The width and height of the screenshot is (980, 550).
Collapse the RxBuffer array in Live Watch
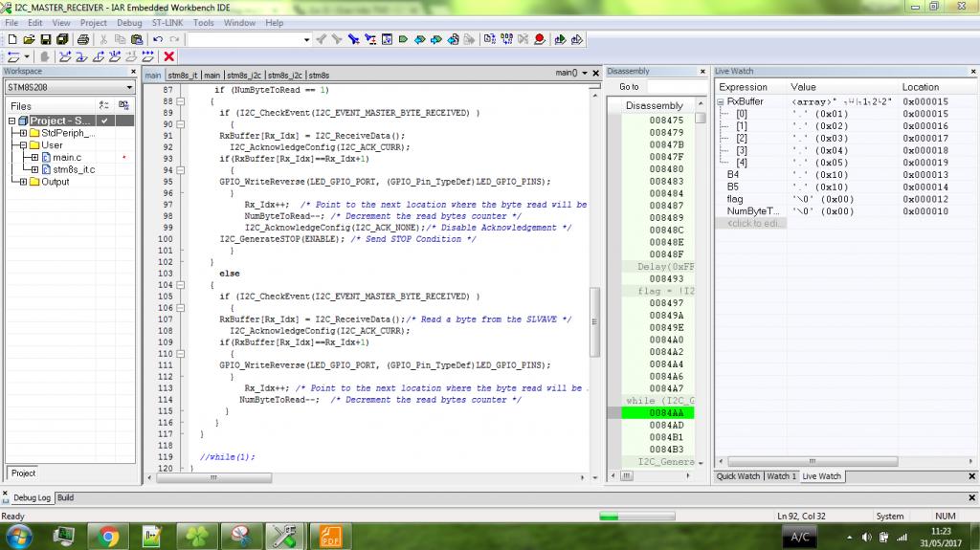tap(720, 101)
